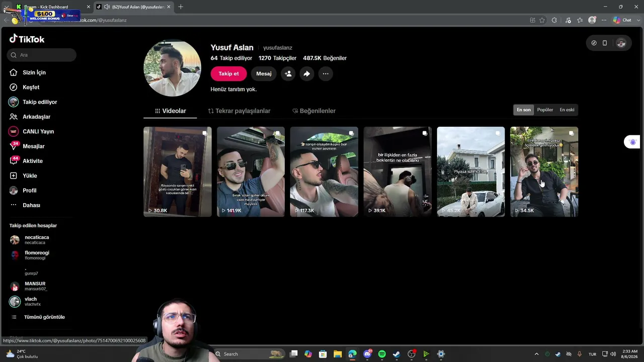Open Discord from the taskbar
The height and width of the screenshot is (362, 644).
coord(367,354)
